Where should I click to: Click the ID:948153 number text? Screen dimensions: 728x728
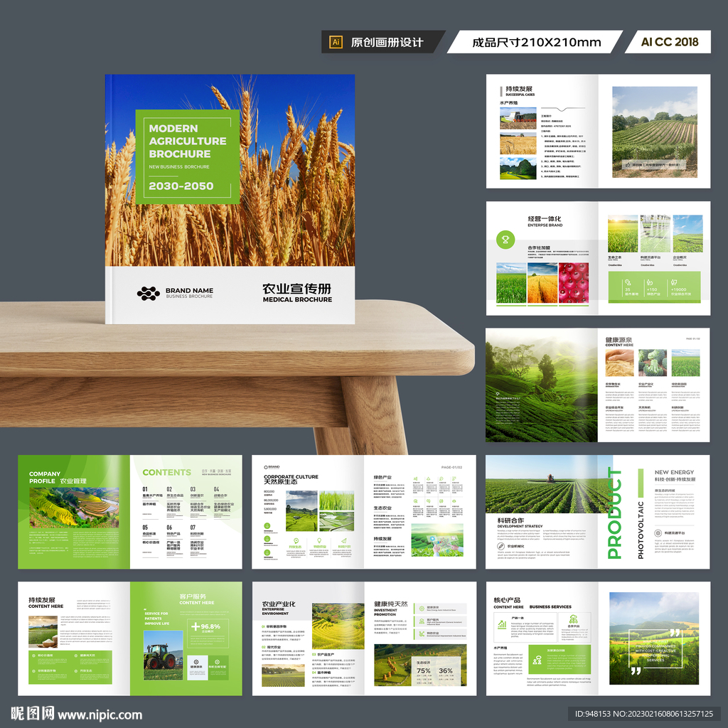[593, 714]
